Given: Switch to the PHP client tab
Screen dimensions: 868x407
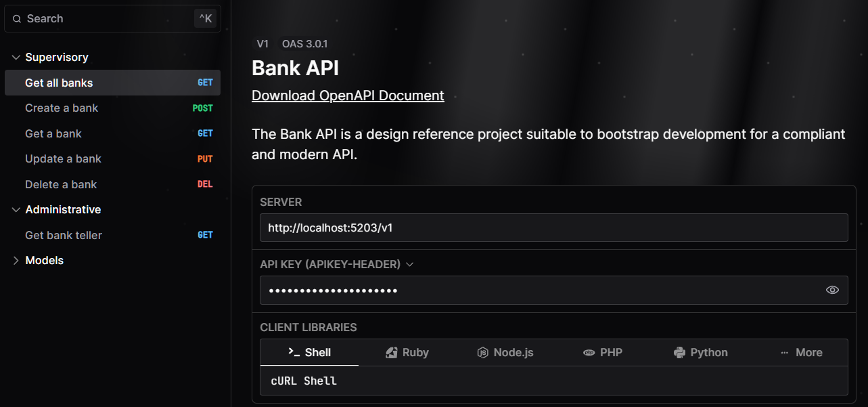Looking at the screenshot, I should click(603, 352).
